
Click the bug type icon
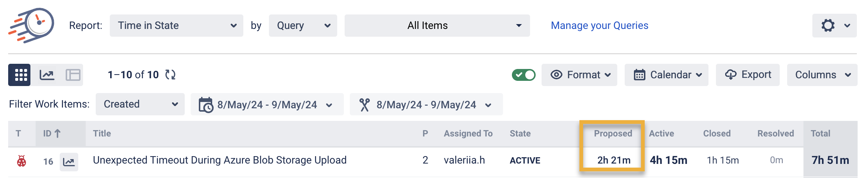(x=22, y=161)
